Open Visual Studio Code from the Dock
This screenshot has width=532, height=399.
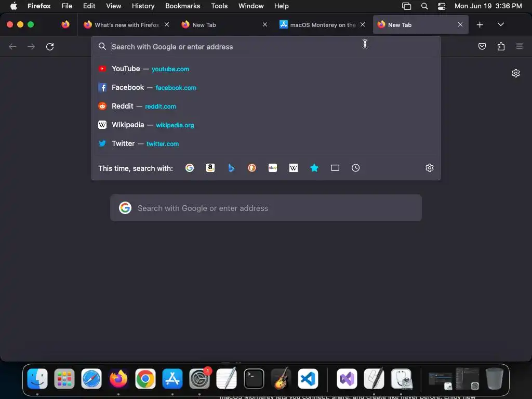(308, 379)
